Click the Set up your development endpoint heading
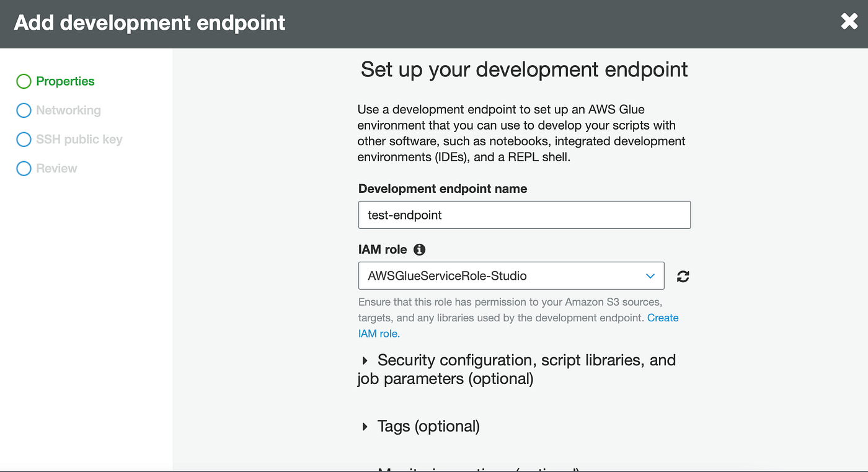This screenshot has width=868, height=472. [524, 69]
